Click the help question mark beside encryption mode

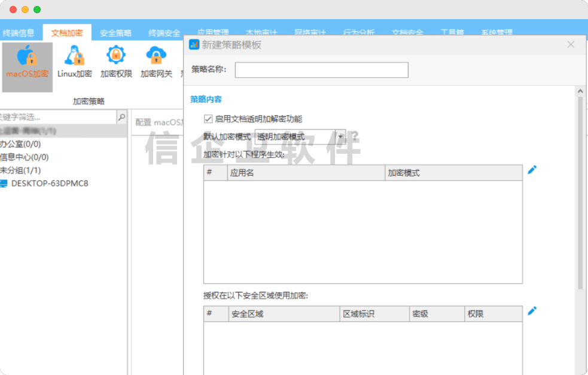pos(355,138)
